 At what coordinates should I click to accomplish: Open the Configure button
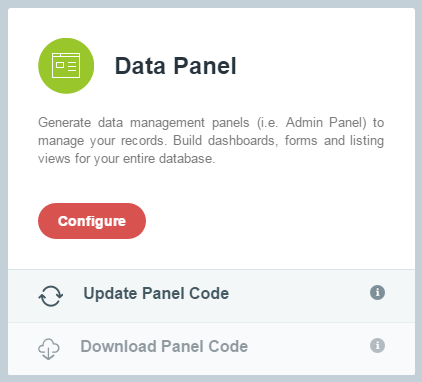tap(92, 221)
